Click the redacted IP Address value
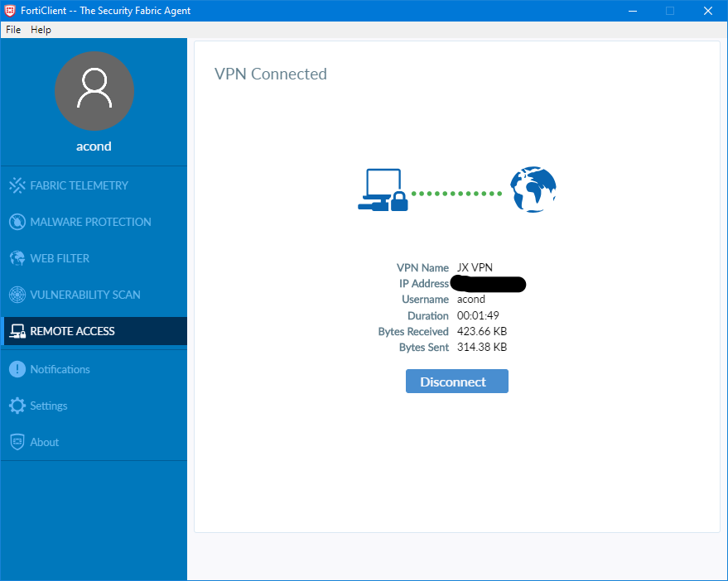The height and width of the screenshot is (581, 728). [488, 284]
